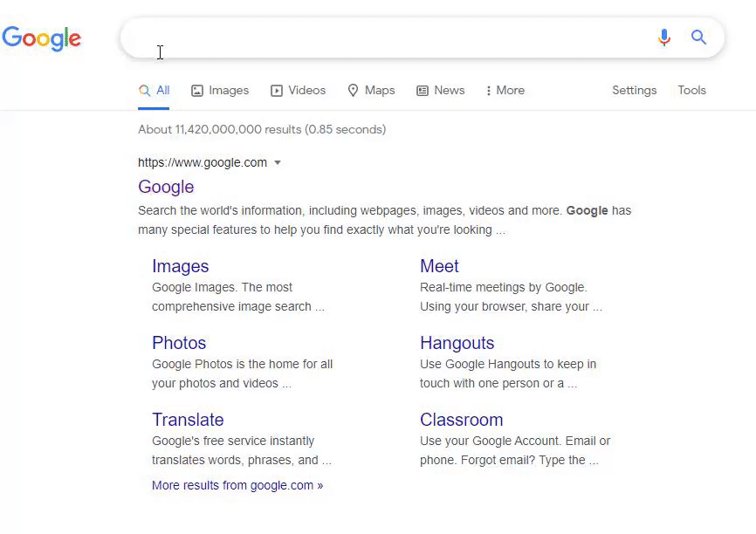The width and height of the screenshot is (756, 534).
Task: Open the Images sitelink
Action: (x=180, y=266)
